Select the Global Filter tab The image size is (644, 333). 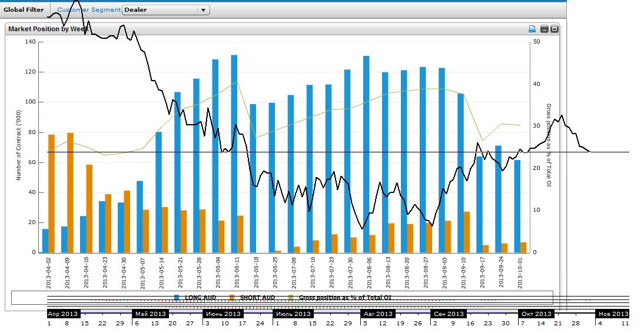(x=24, y=10)
